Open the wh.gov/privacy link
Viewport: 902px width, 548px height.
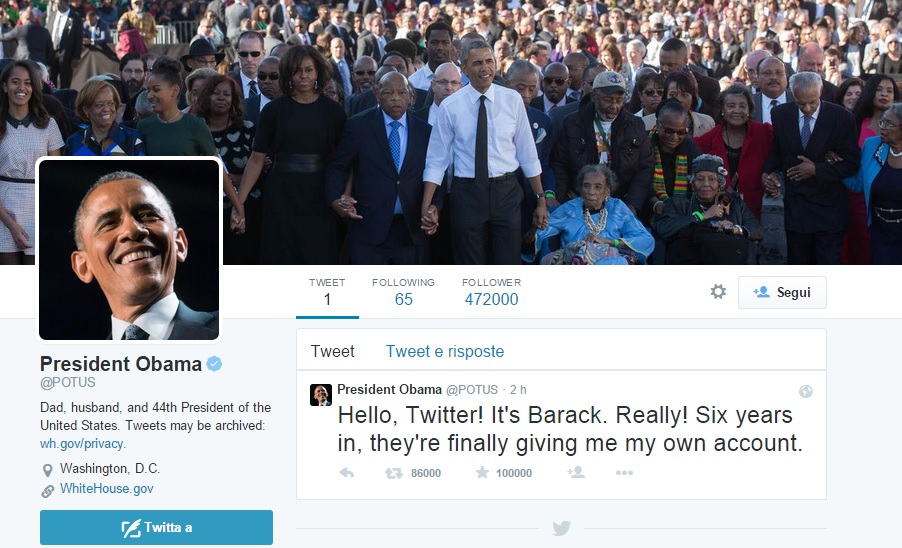82,444
